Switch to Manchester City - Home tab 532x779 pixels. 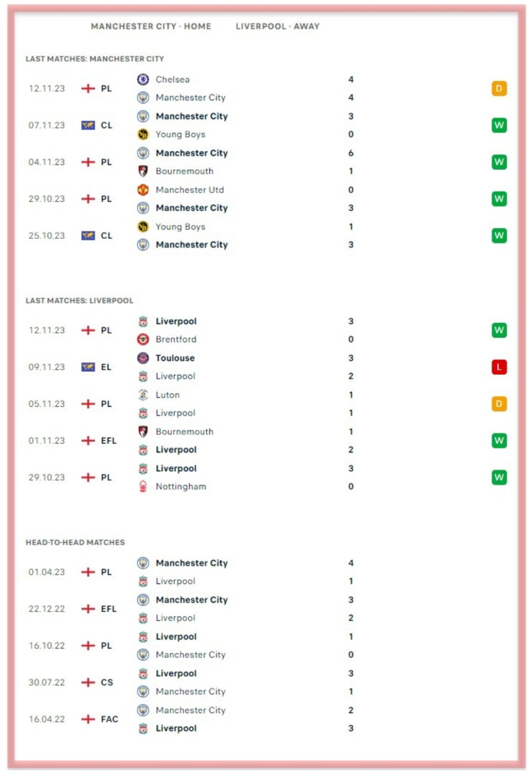pyautogui.click(x=151, y=26)
